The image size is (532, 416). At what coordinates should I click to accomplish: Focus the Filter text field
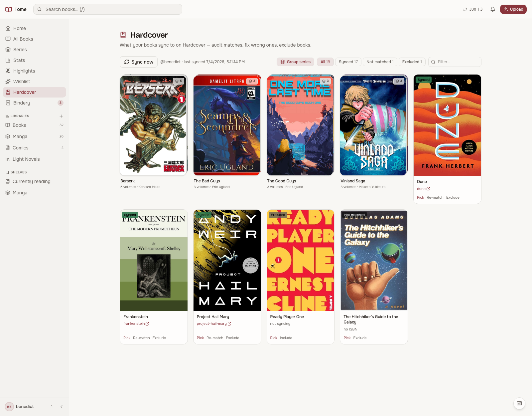tap(455, 62)
